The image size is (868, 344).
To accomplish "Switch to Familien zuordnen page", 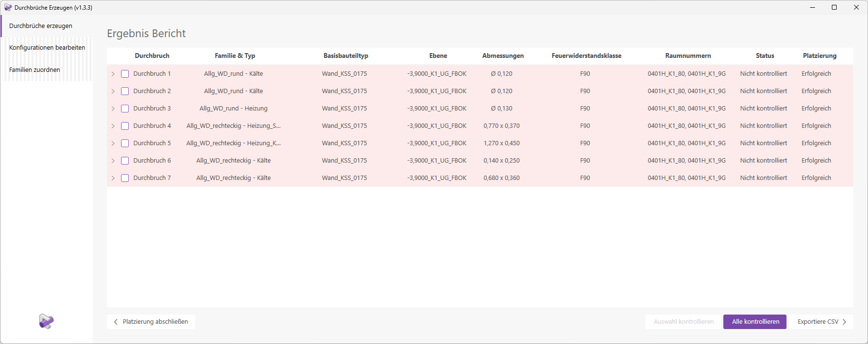I will click(x=35, y=70).
